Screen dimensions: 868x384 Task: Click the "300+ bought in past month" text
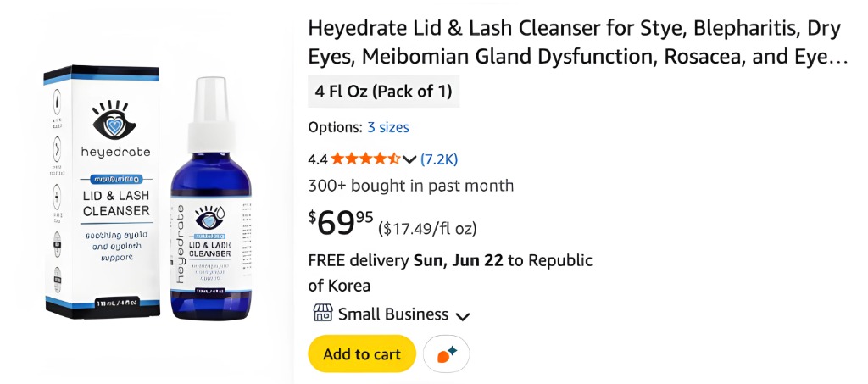(x=411, y=186)
